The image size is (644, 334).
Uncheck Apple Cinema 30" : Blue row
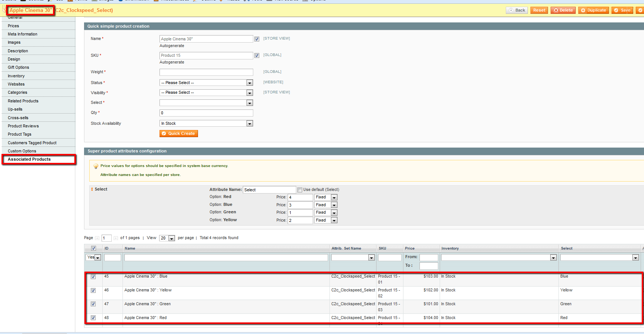(93, 277)
